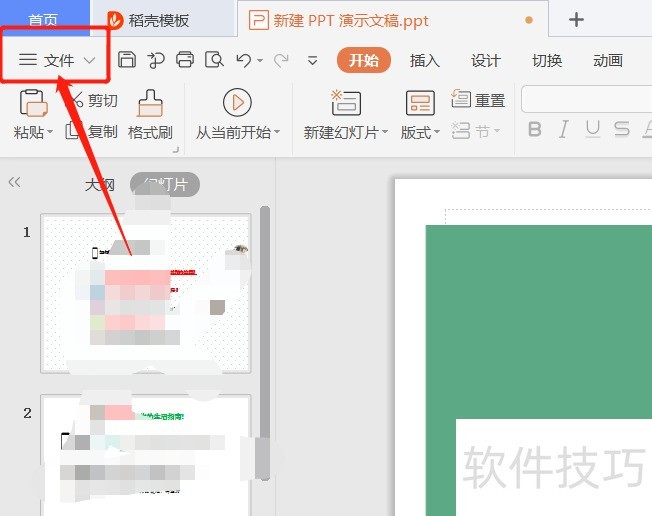Switch to the 幻灯片 thumbnail view

pos(165,184)
